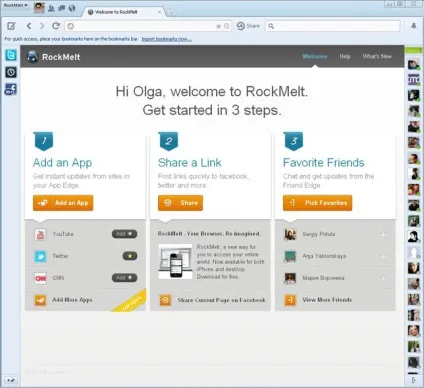Click the CNN icon in app list
The height and width of the screenshot is (388, 424).
point(41,278)
